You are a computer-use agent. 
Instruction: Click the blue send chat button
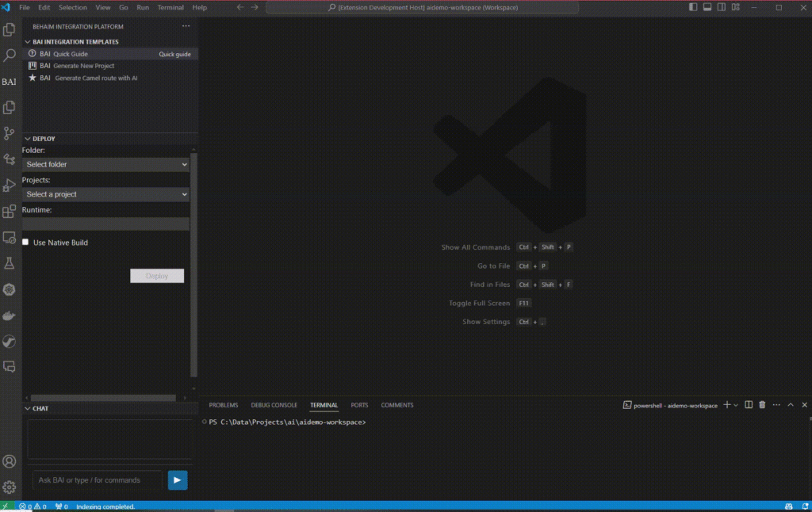[178, 480]
